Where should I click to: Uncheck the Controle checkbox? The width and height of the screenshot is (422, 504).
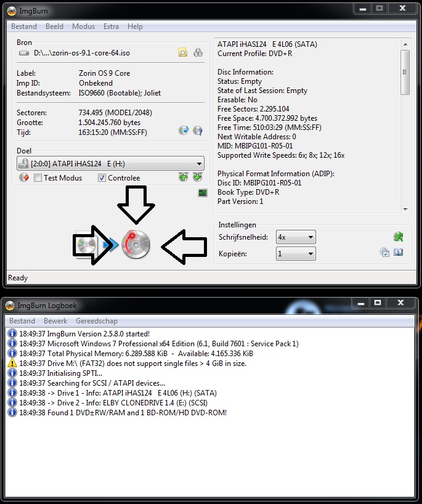pos(102,177)
